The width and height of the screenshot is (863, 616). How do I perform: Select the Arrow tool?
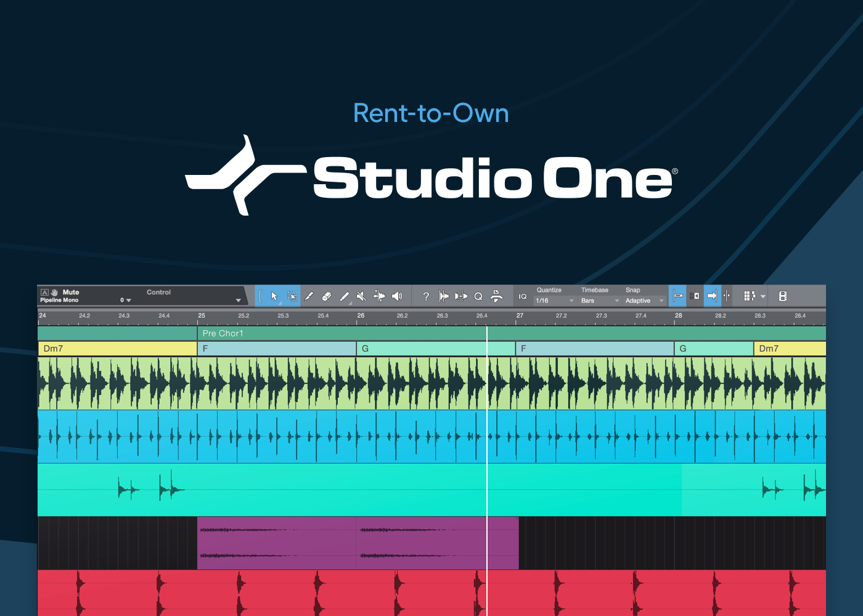click(274, 296)
